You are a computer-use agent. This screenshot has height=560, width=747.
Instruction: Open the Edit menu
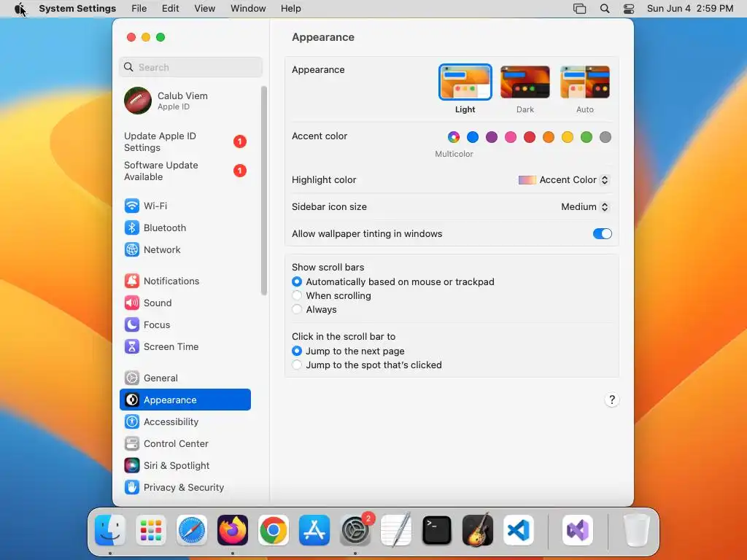click(170, 9)
